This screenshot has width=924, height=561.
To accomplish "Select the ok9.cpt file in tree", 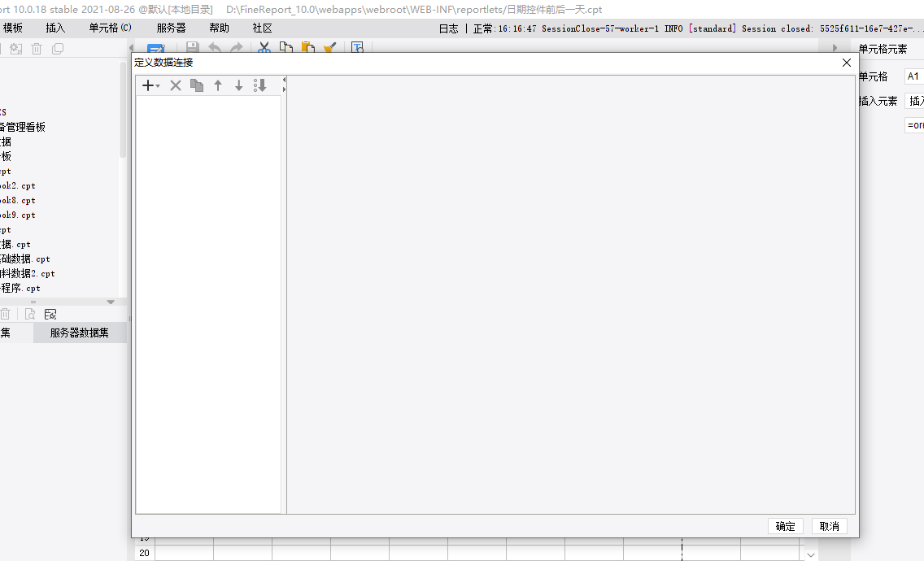I will tap(18, 215).
